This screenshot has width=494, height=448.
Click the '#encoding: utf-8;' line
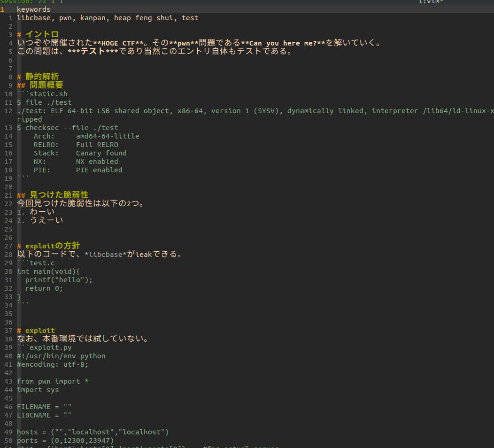pyautogui.click(x=53, y=364)
